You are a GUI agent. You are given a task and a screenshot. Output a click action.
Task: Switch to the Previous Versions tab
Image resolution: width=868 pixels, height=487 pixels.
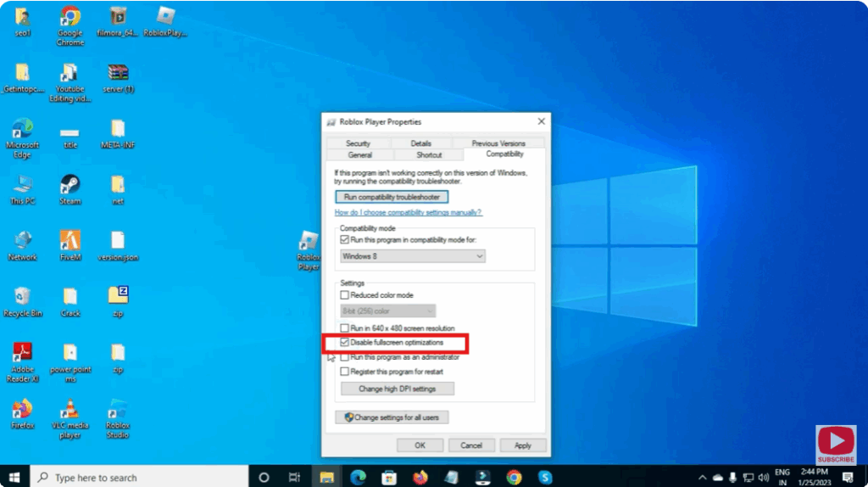click(x=498, y=143)
